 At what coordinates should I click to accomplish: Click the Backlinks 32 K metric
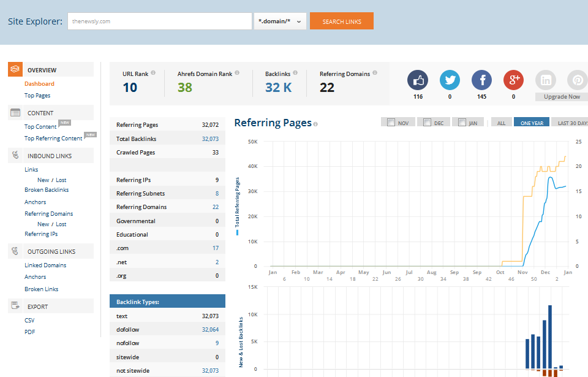pos(278,88)
